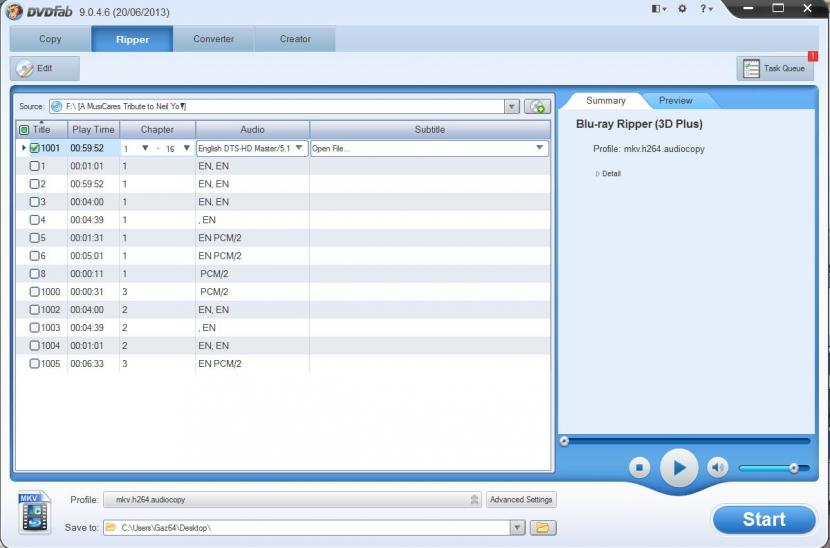Viewport: 830px width, 548px height.
Task: Click the MKV profile format icon
Action: pos(34,511)
